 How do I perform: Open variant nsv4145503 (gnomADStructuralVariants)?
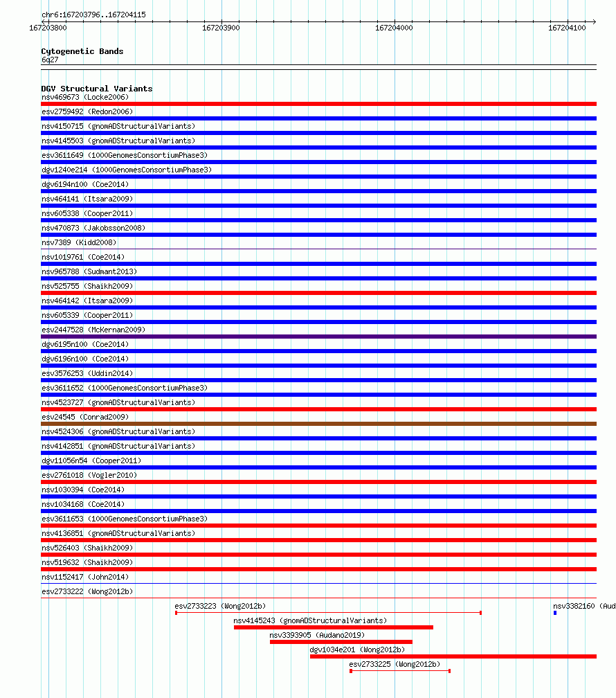[118, 141]
